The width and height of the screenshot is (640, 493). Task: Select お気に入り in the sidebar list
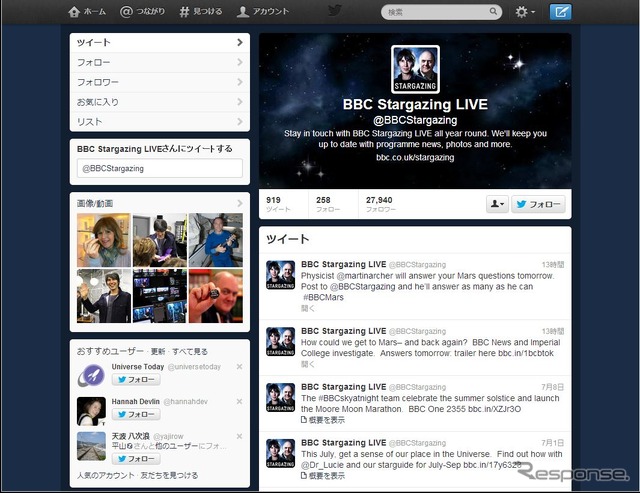click(160, 102)
